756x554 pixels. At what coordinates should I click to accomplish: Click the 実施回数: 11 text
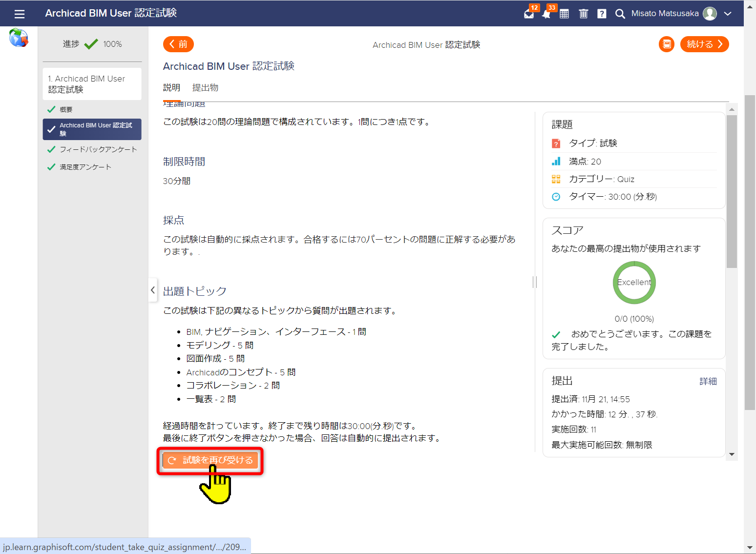click(574, 430)
